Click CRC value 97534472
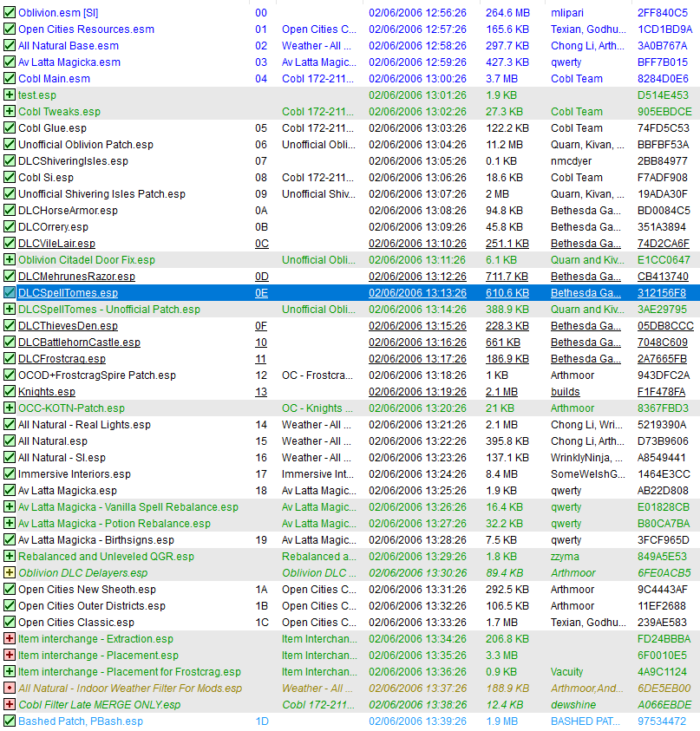This screenshot has height=731, width=700. (x=662, y=721)
